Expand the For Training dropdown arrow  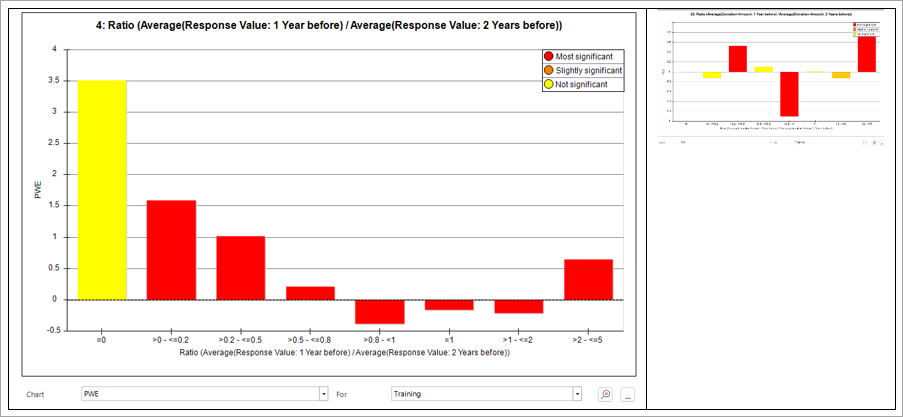click(x=577, y=394)
